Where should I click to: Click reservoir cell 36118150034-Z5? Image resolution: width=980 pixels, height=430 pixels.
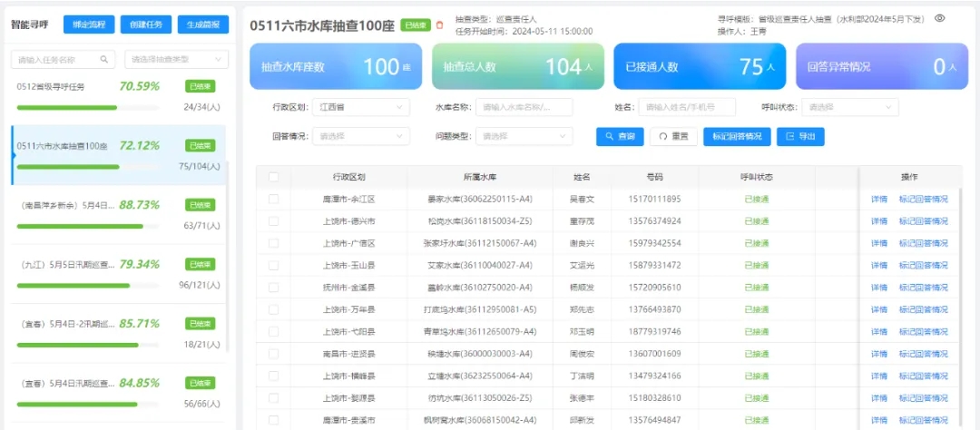pyautogui.click(x=479, y=221)
